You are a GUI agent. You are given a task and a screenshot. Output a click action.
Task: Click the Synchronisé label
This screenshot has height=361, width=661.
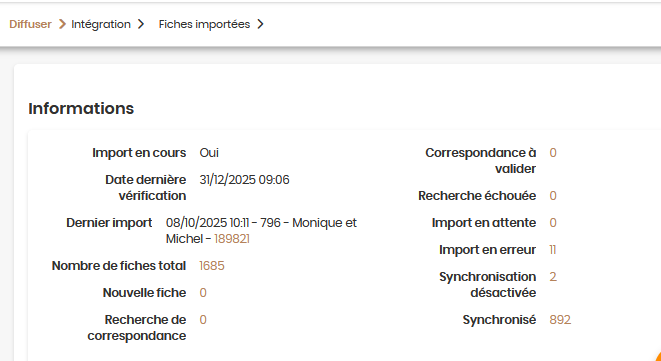pyautogui.click(x=499, y=320)
